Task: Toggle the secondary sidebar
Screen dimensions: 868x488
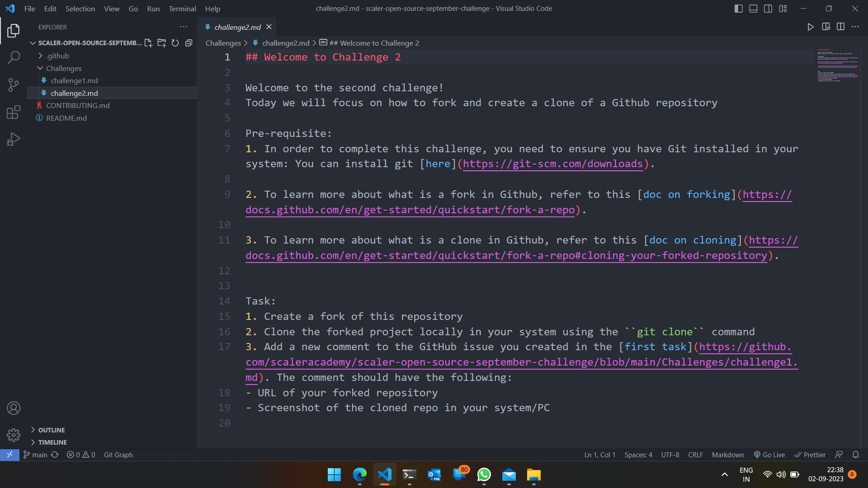Action: (768, 8)
